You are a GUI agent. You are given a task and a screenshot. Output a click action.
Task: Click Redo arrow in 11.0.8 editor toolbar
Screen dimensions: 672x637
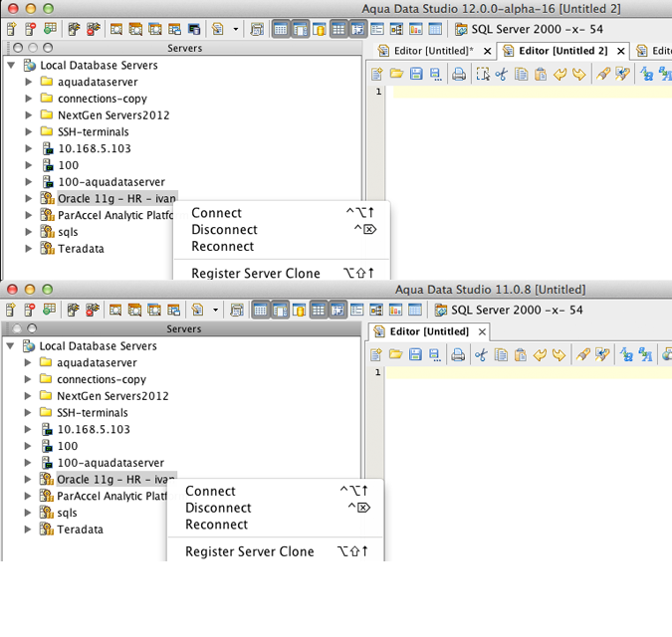(559, 354)
